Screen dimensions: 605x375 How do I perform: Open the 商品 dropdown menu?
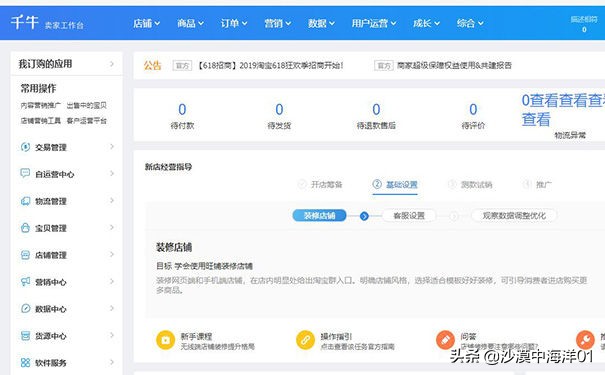point(190,23)
